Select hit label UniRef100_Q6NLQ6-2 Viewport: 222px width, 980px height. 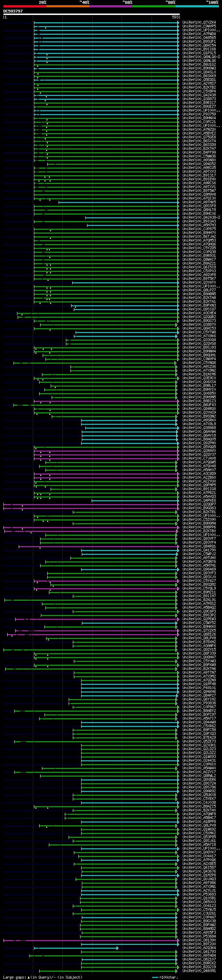201,57
